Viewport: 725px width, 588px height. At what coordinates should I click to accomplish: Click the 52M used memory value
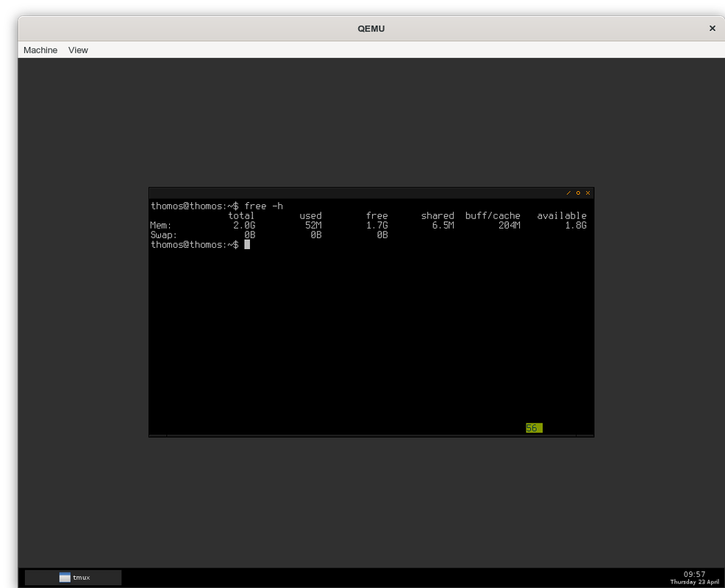coord(313,226)
